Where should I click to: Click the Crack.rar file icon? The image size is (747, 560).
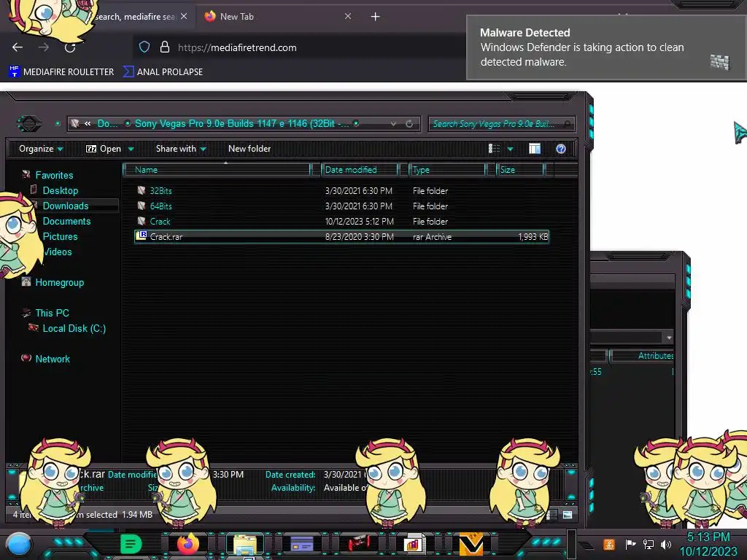pos(141,236)
